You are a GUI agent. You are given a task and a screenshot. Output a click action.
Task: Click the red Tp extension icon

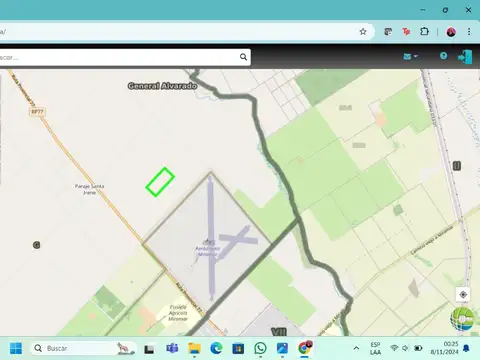(x=406, y=32)
